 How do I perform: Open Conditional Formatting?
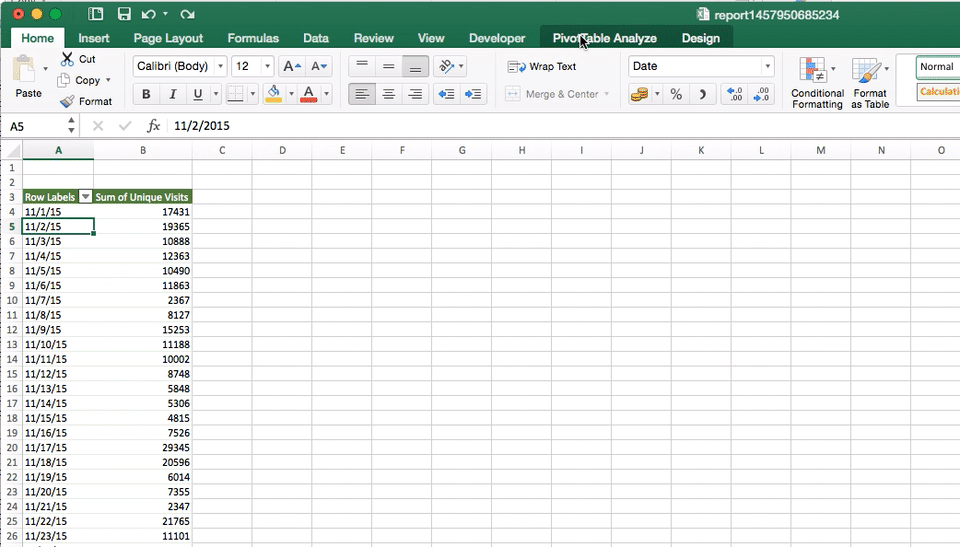point(816,82)
